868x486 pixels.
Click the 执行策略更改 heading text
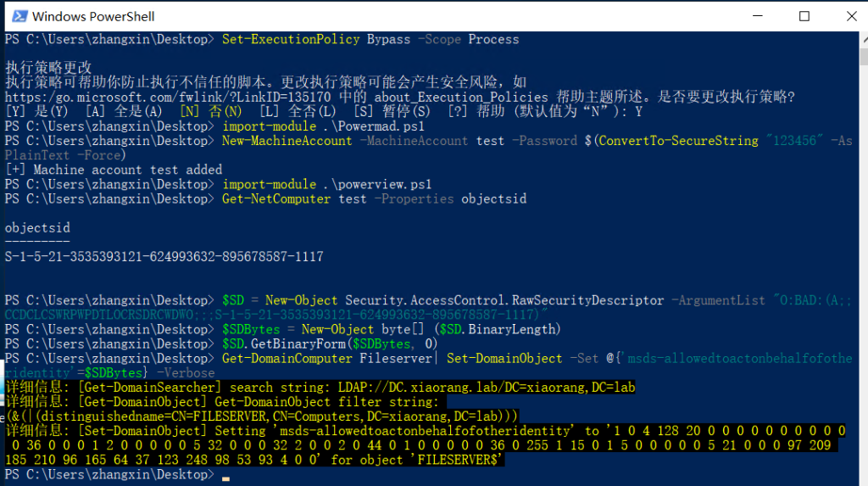pyautogui.click(x=48, y=68)
